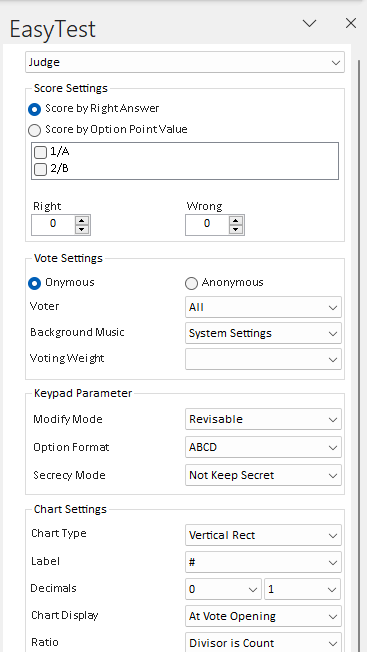Image resolution: width=367 pixels, height=652 pixels.
Task: Click the Voting Weight label
Action: [67, 358]
